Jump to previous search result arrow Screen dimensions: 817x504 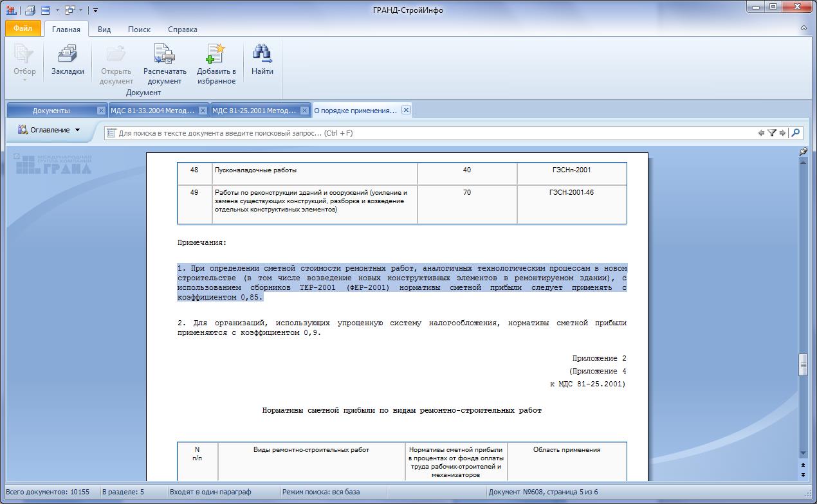point(761,133)
